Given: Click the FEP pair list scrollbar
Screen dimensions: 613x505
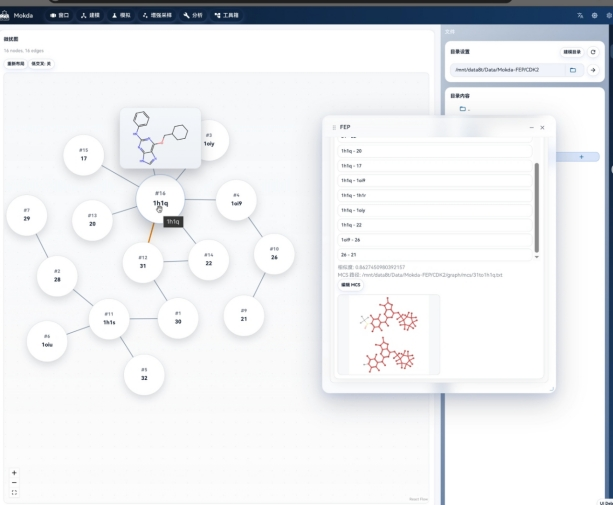Looking at the screenshot, I should click(537, 208).
